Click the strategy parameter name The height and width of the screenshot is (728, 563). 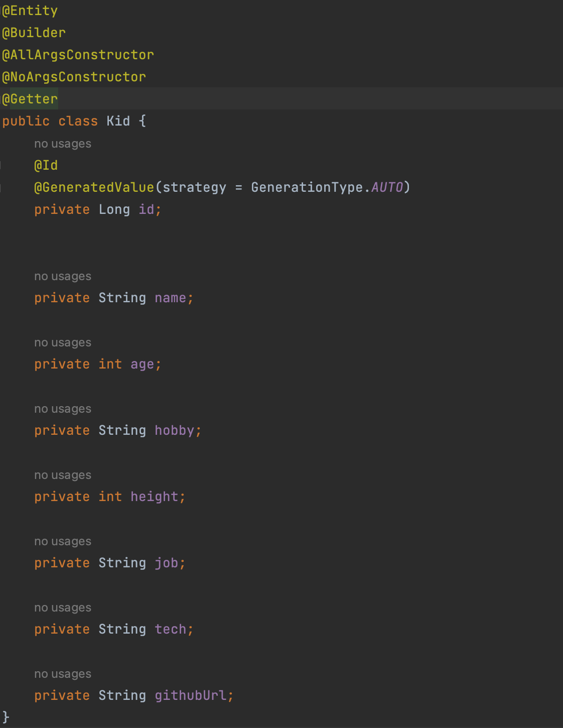[195, 187]
